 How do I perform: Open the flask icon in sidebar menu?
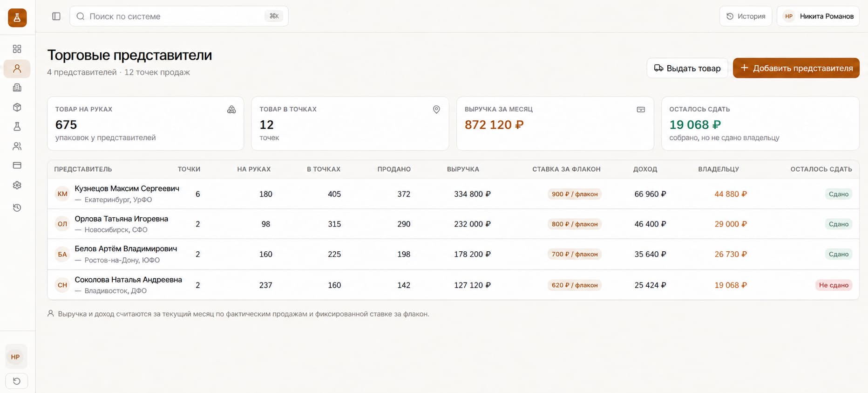coord(17,126)
